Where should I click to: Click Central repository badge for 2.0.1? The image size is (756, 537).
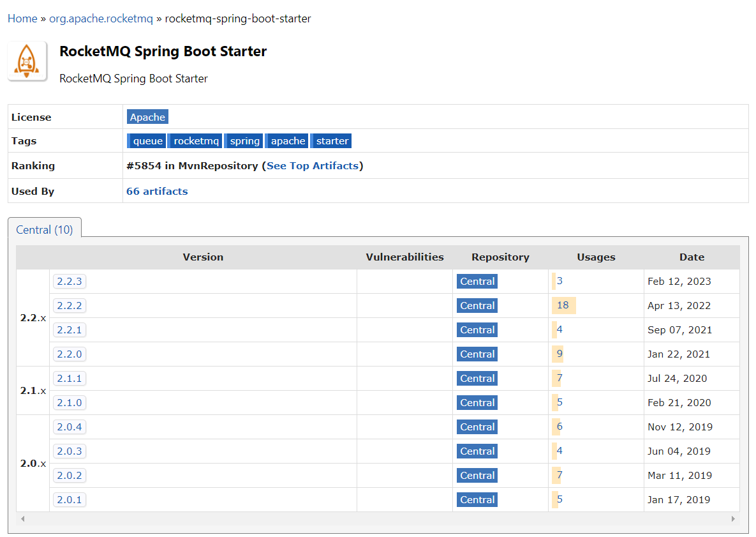(x=477, y=500)
